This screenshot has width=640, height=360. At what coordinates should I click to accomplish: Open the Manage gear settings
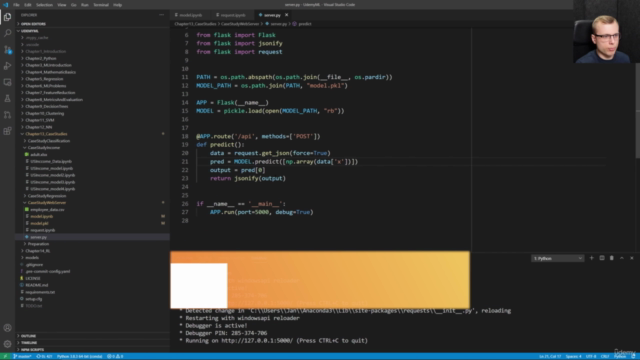click(x=7, y=344)
